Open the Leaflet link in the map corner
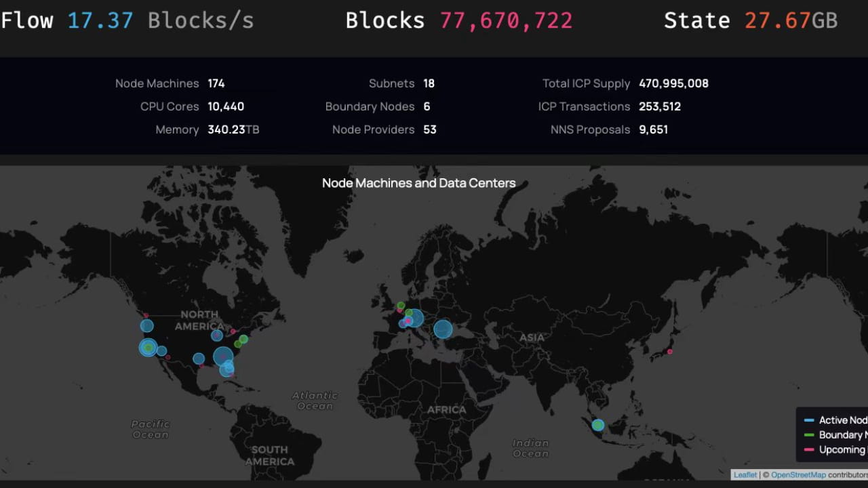The height and width of the screenshot is (488, 868). tap(745, 474)
